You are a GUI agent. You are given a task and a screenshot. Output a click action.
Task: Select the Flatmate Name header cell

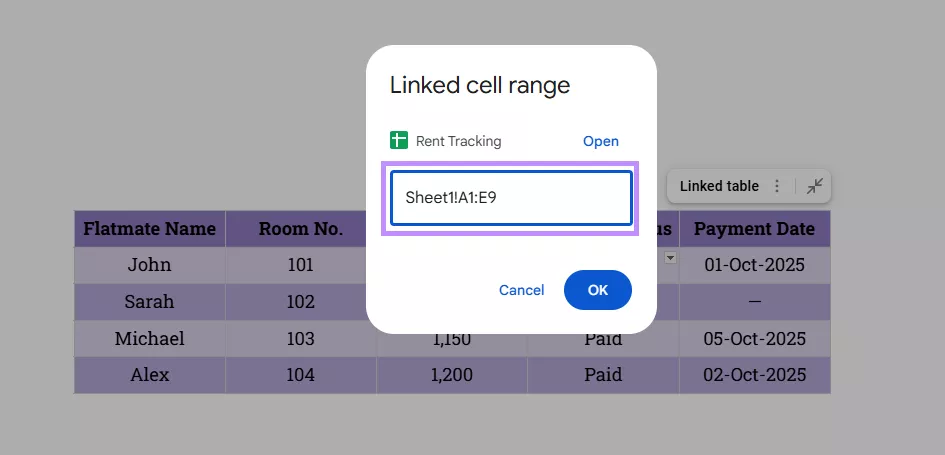[150, 229]
